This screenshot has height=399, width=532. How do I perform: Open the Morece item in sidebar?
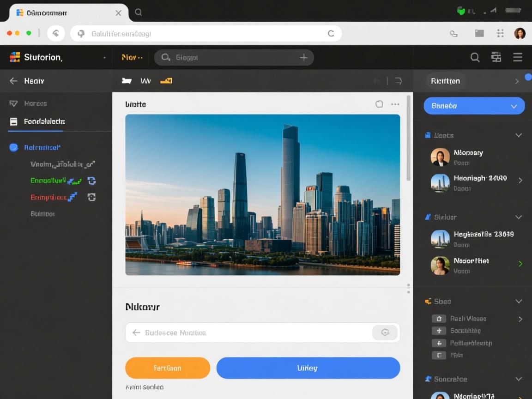click(35, 103)
